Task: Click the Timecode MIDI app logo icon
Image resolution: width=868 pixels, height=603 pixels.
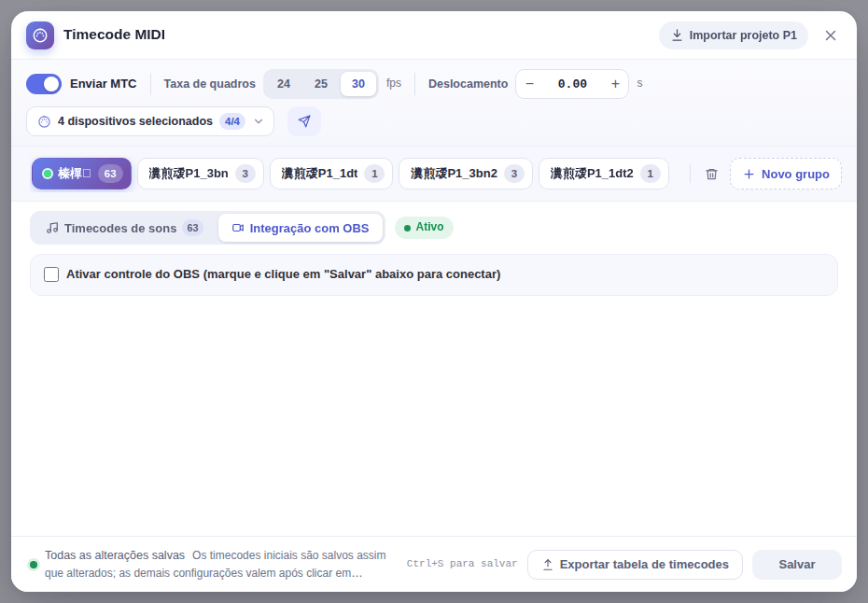Action: point(40,35)
